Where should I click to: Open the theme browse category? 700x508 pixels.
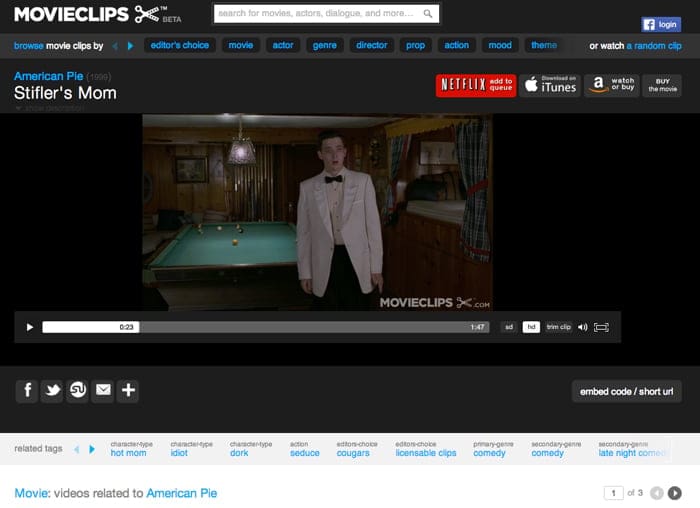(544, 45)
